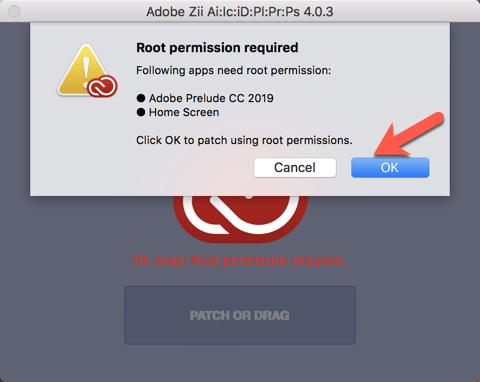Click the yellow warning triangle icon
The width and height of the screenshot is (480, 382).
[x=82, y=70]
